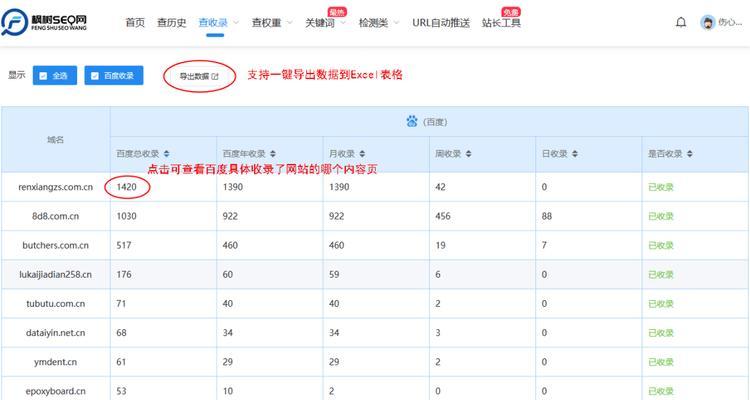
Task: Expand the 查权重 dropdown menu
Action: pos(272,22)
